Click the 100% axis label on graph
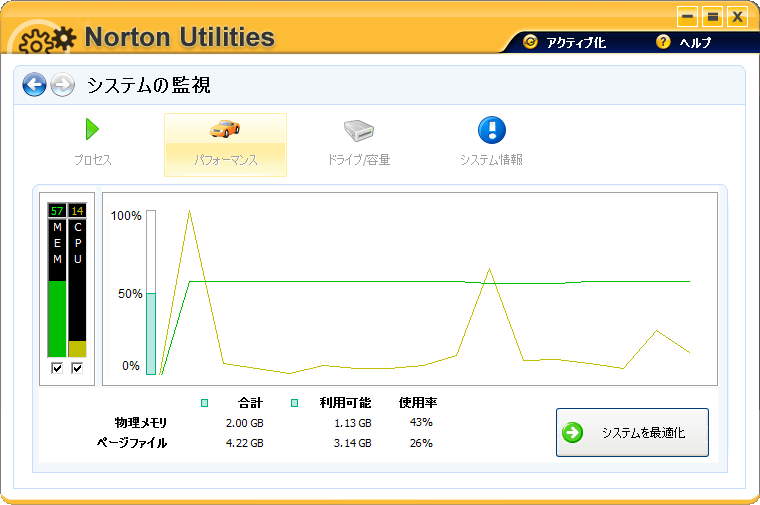Screen dimensions: 760x505 click(x=126, y=216)
